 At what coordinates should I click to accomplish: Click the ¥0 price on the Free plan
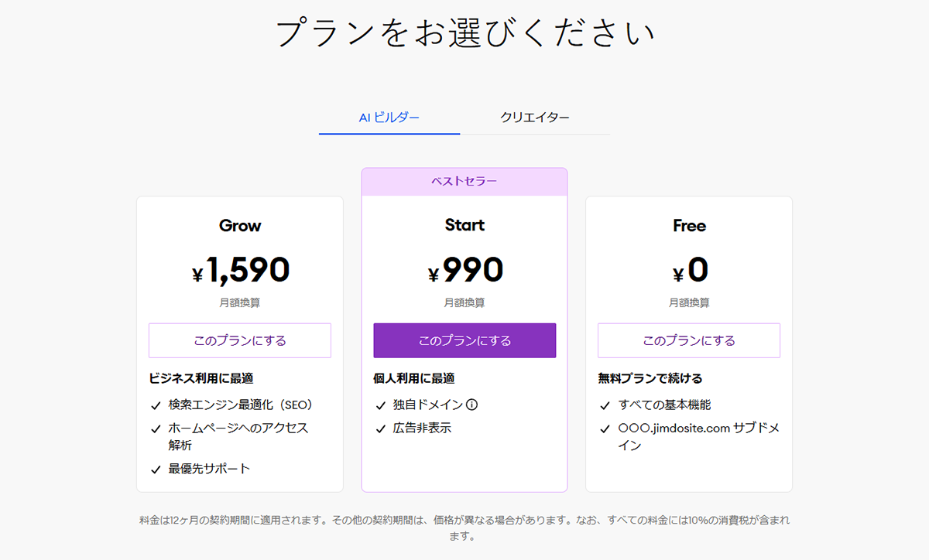tap(689, 271)
